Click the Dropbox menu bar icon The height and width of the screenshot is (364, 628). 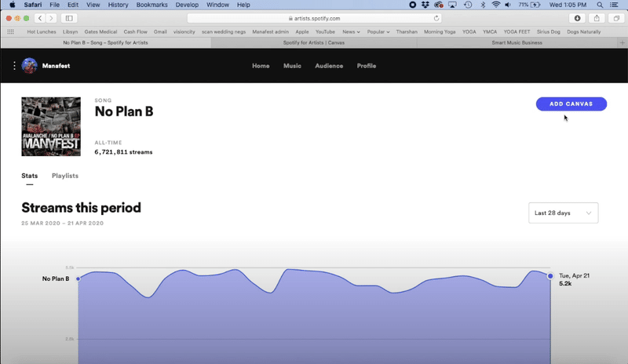pyautogui.click(x=425, y=5)
